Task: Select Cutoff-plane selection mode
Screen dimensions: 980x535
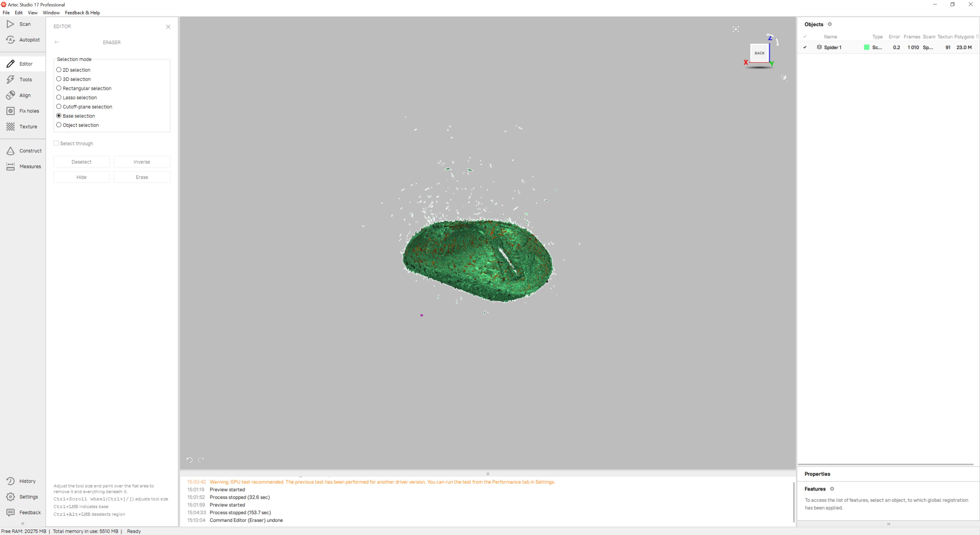Action: click(84, 106)
